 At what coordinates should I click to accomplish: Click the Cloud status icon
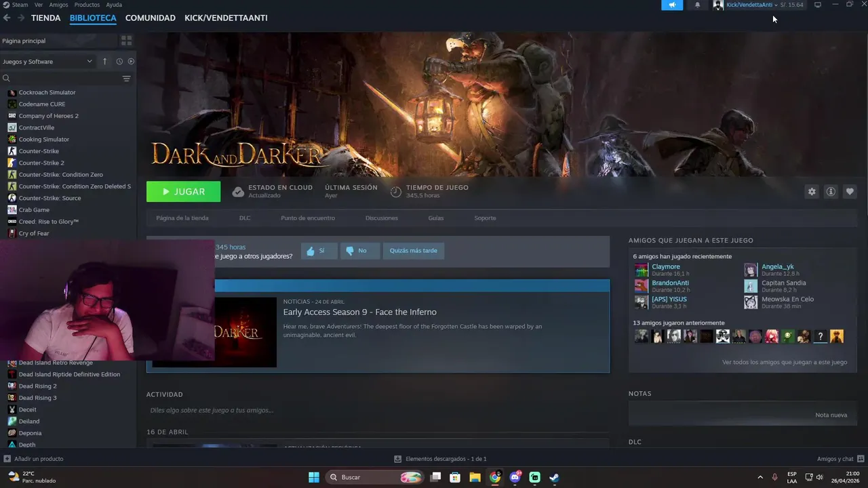tap(238, 192)
